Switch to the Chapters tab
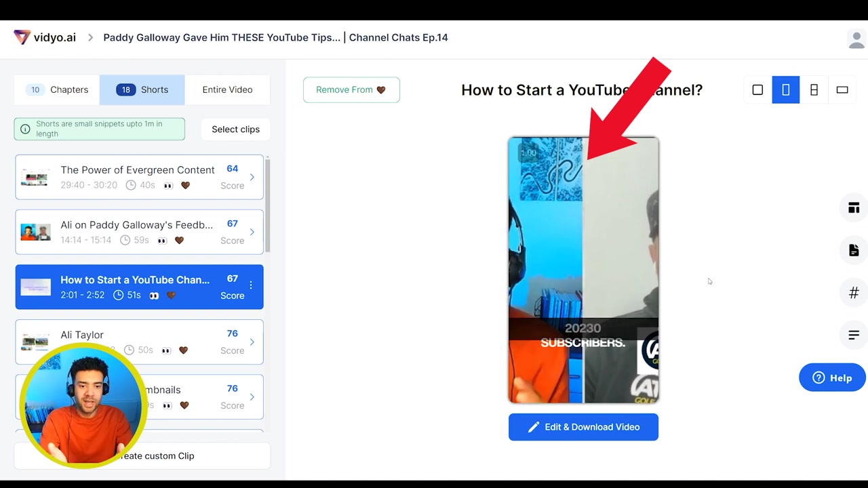This screenshot has width=868, height=488. pos(57,89)
